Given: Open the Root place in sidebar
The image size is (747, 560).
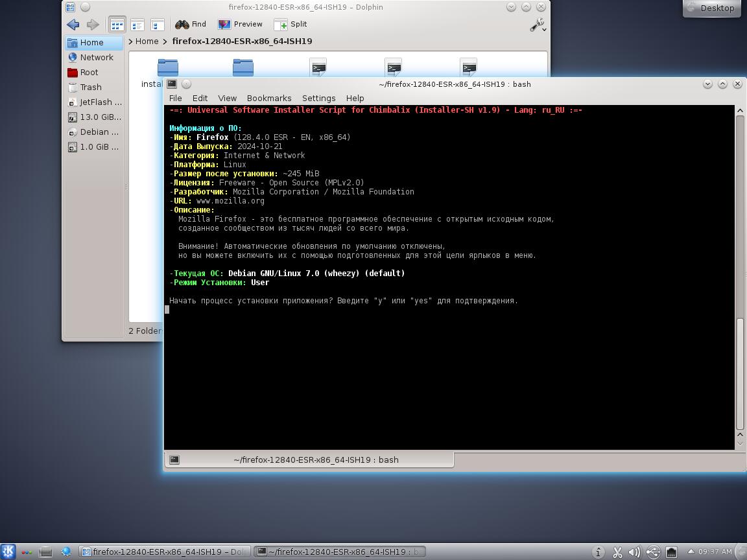Looking at the screenshot, I should [89, 73].
